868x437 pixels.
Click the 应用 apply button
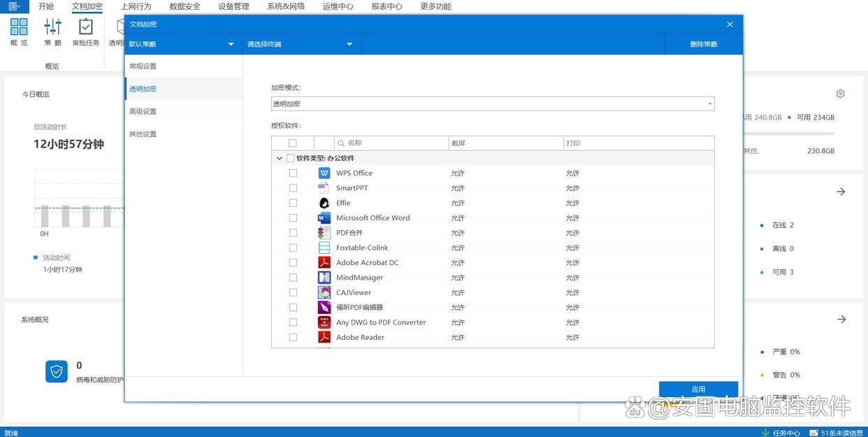[698, 389]
